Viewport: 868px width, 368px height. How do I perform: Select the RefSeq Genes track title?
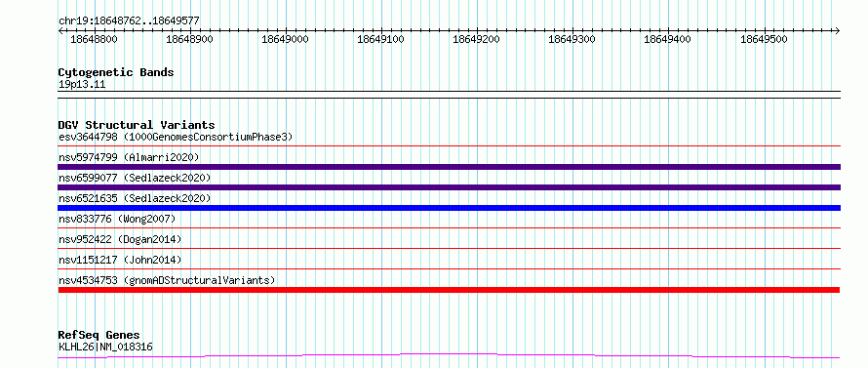point(99,336)
